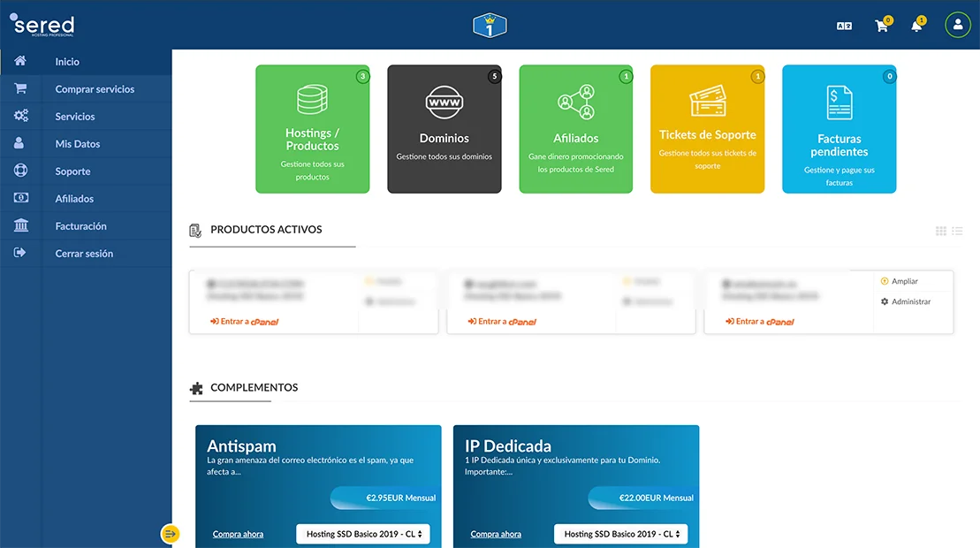The width and height of the screenshot is (980, 548).
Task: Open the Tickets de Soporte tile
Action: (x=707, y=129)
